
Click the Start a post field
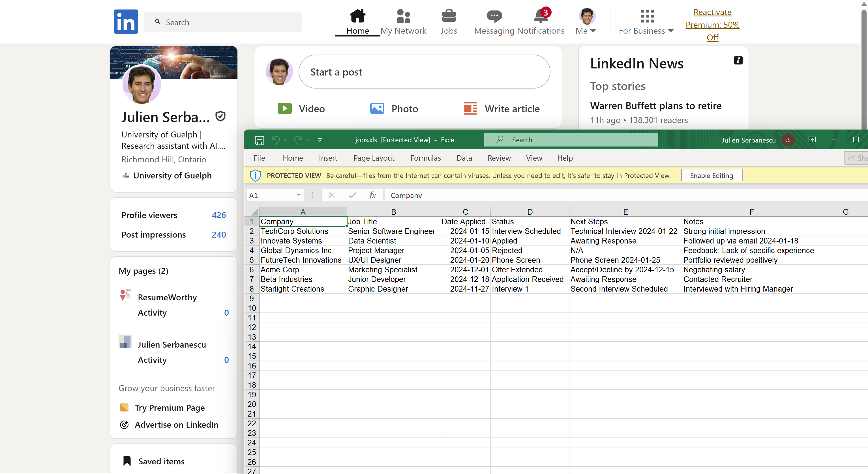[x=424, y=72]
